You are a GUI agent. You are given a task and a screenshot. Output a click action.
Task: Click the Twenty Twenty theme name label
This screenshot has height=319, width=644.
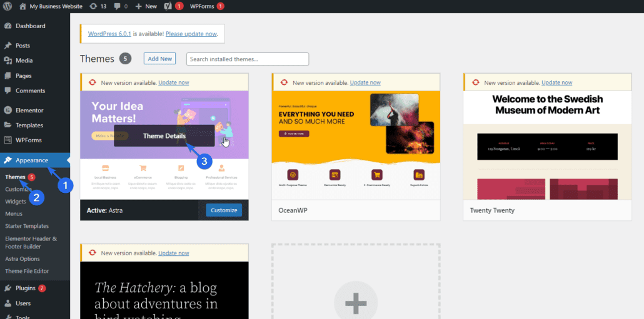coord(492,210)
